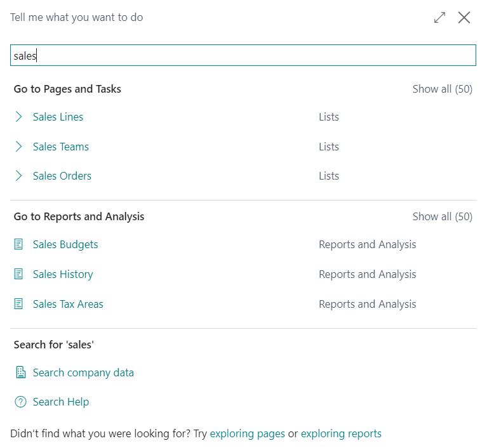Open the Sales Orders page
Screen dimensions: 494x448
coord(62,176)
